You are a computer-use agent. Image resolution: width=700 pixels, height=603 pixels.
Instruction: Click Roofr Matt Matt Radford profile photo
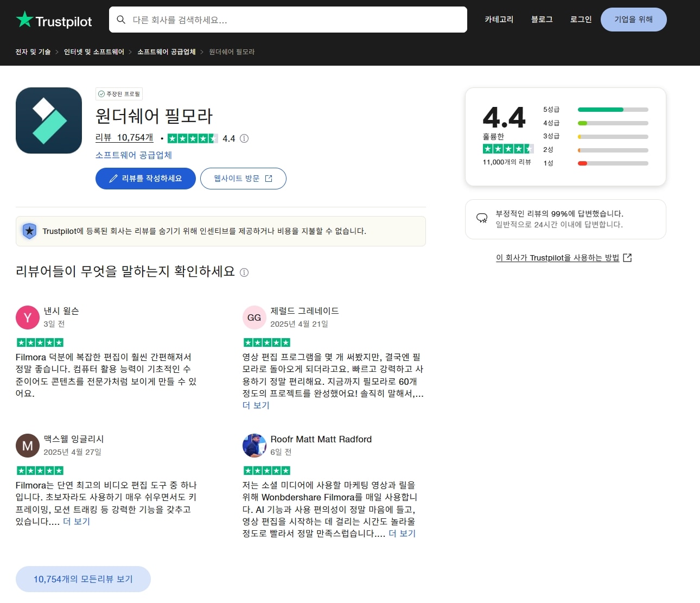(x=254, y=446)
